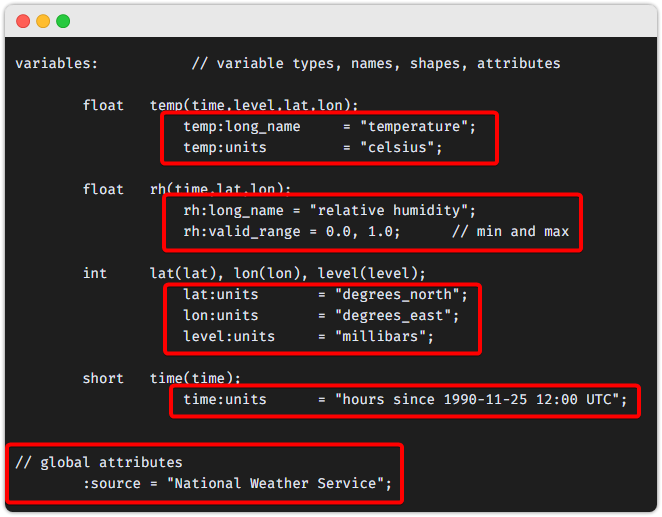This screenshot has width=662, height=517.
Task: Click the 'rh:long_name' attribute
Action: [233, 211]
